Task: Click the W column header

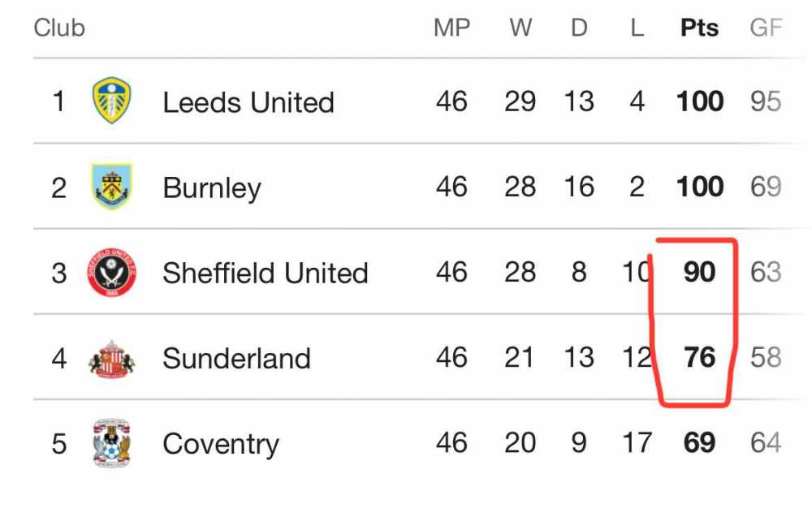Action: coord(520,28)
